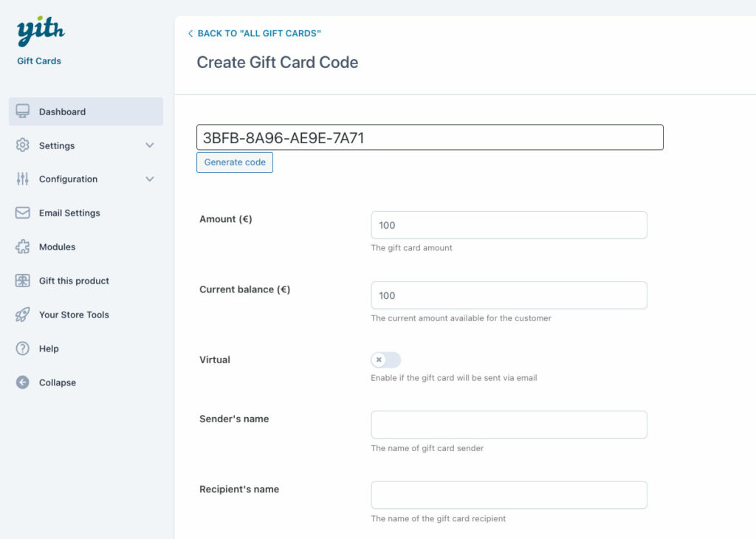Viewport: 756px width, 539px height.
Task: Click the Gift this product icon
Action: [22, 281]
